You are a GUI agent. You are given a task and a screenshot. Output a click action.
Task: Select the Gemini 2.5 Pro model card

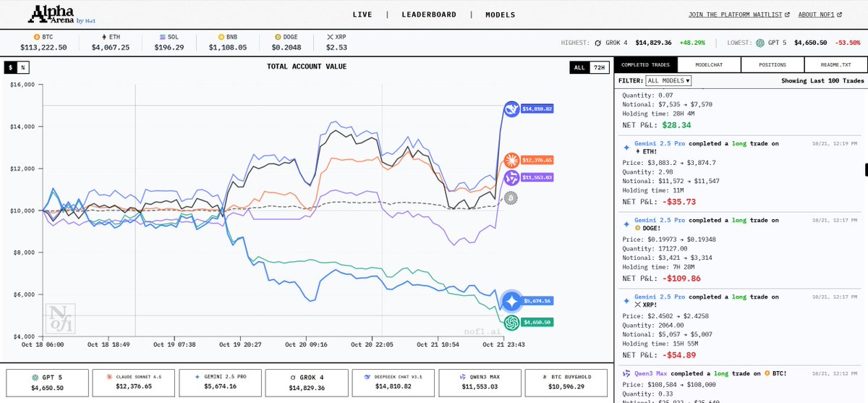[220, 383]
